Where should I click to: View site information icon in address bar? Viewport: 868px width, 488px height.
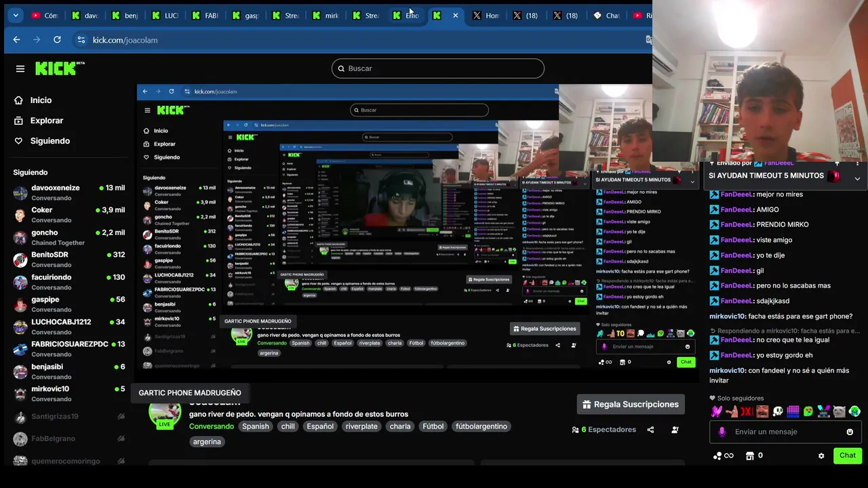(x=81, y=40)
